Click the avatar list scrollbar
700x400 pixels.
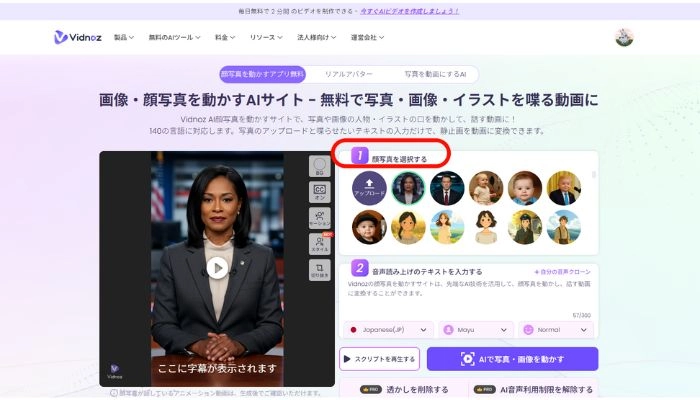pos(593,175)
